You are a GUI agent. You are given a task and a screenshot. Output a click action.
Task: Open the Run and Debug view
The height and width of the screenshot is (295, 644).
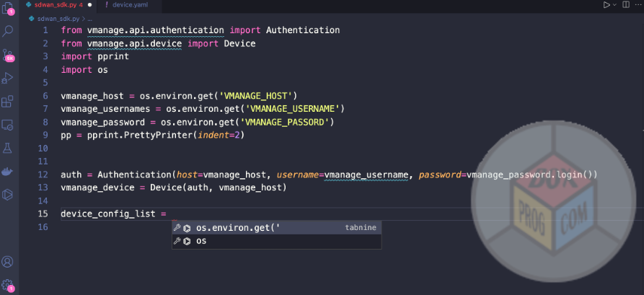(x=9, y=78)
